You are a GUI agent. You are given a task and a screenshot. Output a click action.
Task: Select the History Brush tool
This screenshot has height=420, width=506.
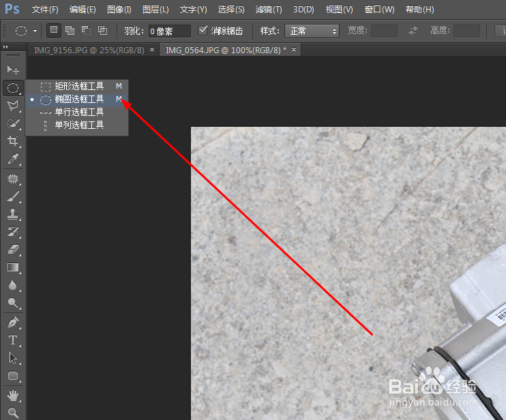(13, 232)
